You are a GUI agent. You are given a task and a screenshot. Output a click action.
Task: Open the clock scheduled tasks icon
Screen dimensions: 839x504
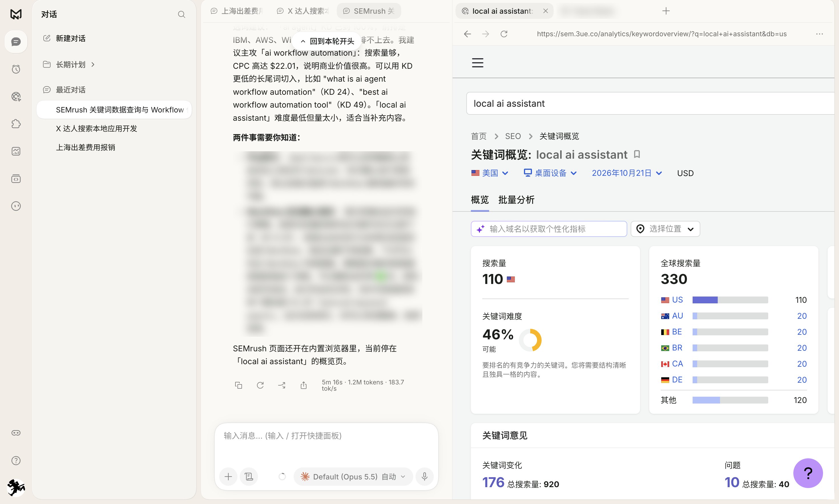pos(16,69)
